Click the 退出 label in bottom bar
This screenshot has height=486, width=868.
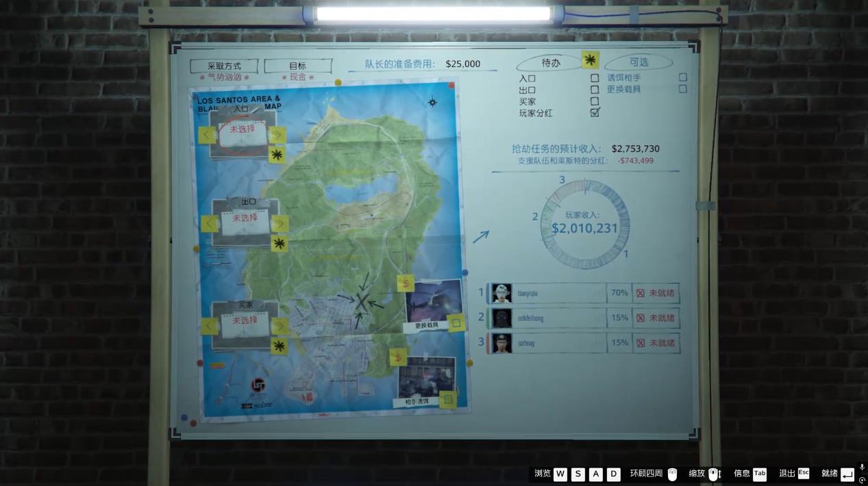[787, 474]
